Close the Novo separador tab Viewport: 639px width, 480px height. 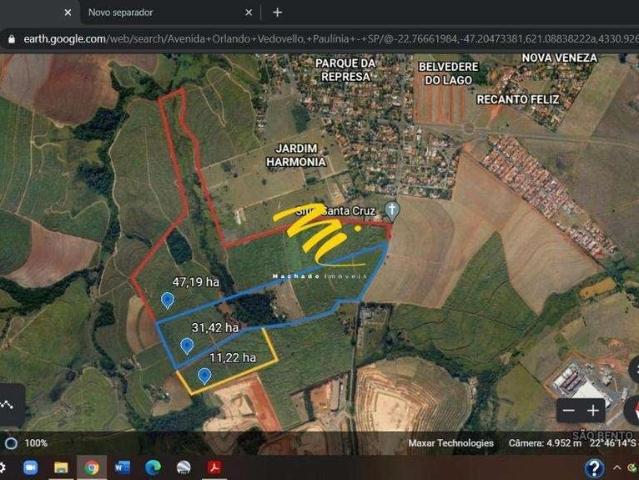[249, 12]
